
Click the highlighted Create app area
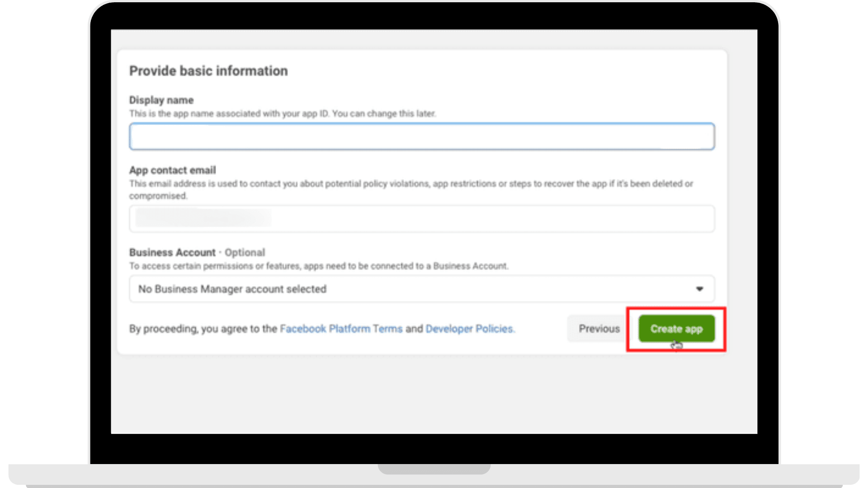(x=676, y=328)
